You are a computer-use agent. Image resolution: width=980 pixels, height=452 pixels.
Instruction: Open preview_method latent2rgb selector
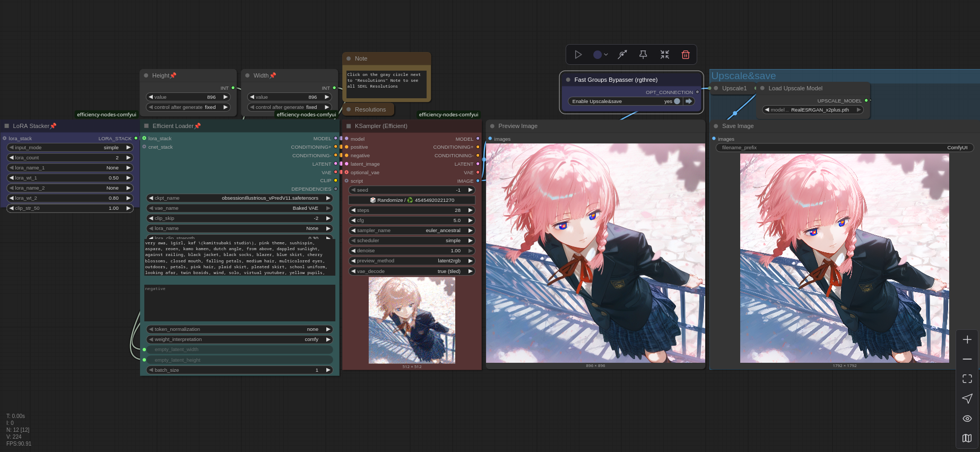click(x=412, y=261)
